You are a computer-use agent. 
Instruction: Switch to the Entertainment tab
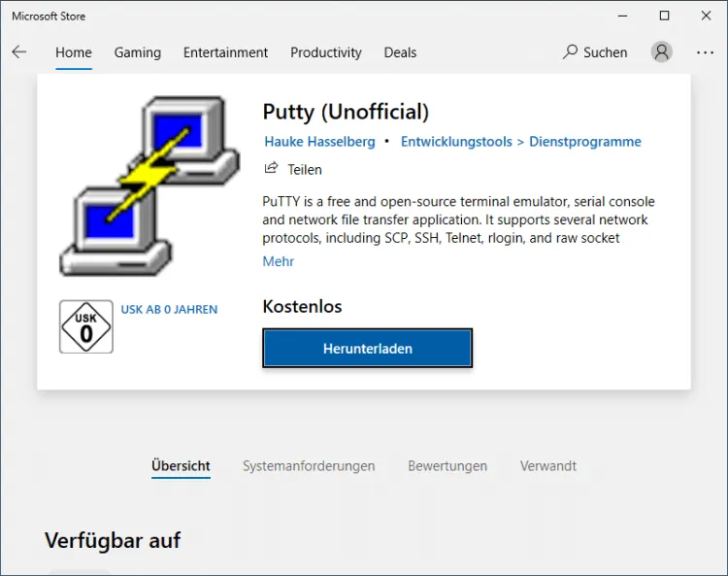pyautogui.click(x=225, y=52)
